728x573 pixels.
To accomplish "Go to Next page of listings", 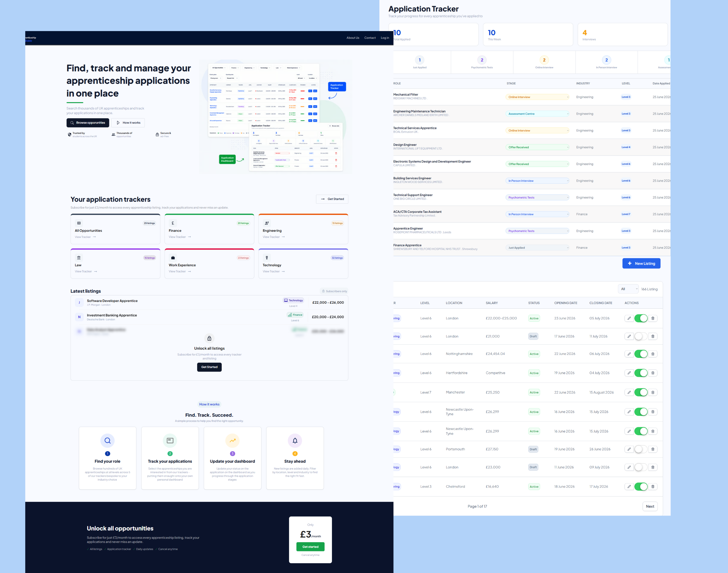I will 650,507.
